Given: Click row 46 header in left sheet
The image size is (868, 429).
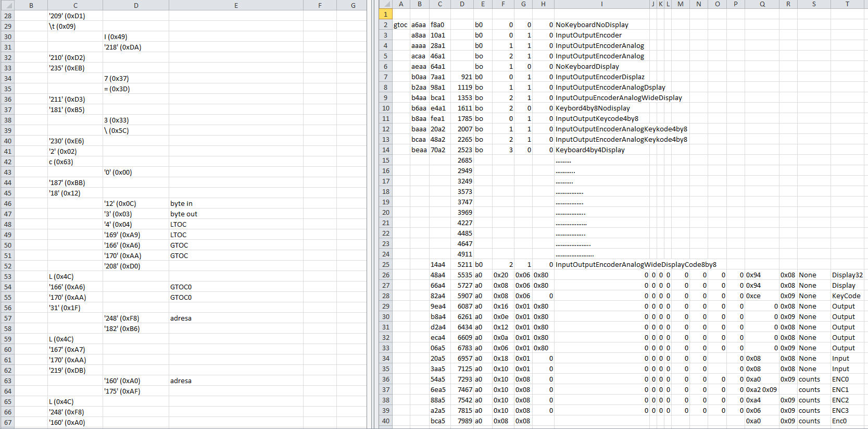Looking at the screenshot, I should (7, 204).
